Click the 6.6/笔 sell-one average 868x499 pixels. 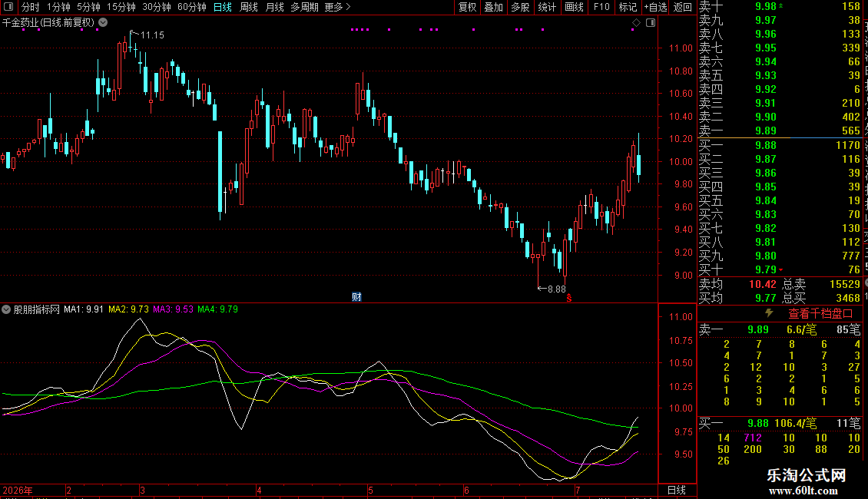(802, 329)
